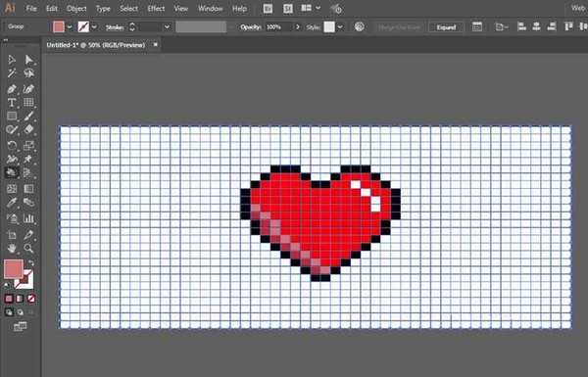
Task: Click the Opacity value field
Action: click(277, 27)
